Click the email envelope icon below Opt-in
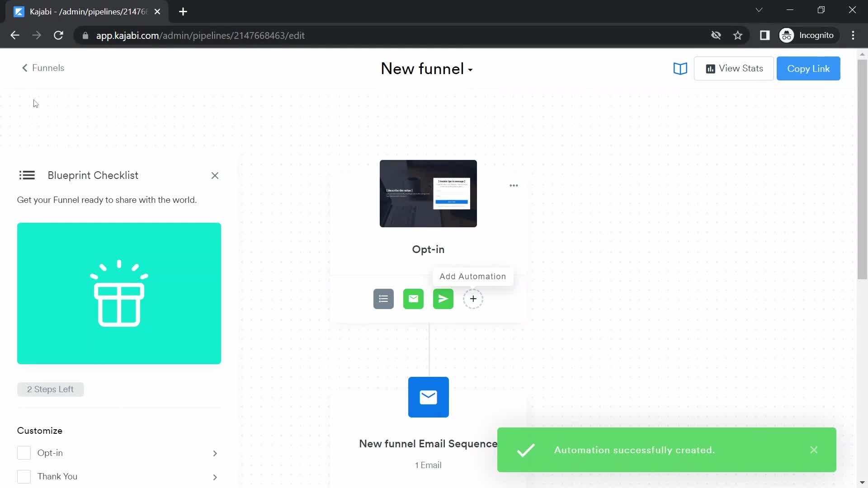 click(413, 299)
